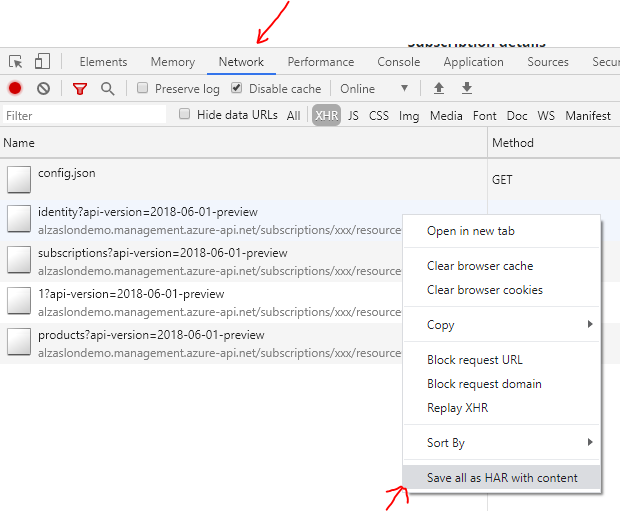620x511 pixels.
Task: Select Clear browser cache
Action: click(501, 266)
